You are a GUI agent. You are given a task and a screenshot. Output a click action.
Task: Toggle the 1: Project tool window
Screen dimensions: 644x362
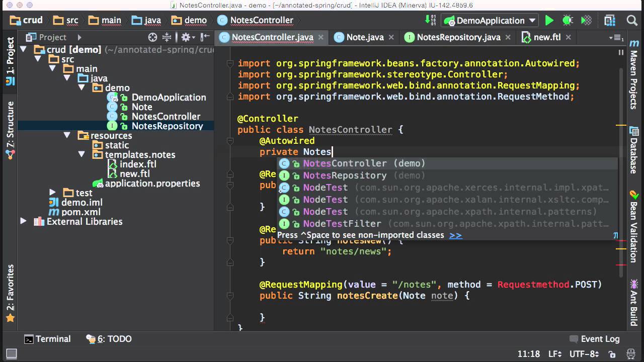pyautogui.click(x=10, y=61)
